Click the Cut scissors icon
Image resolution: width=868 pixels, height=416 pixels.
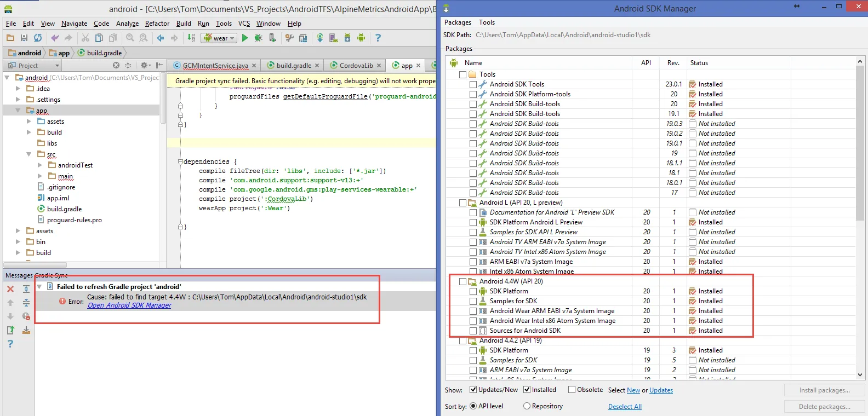pos(85,38)
